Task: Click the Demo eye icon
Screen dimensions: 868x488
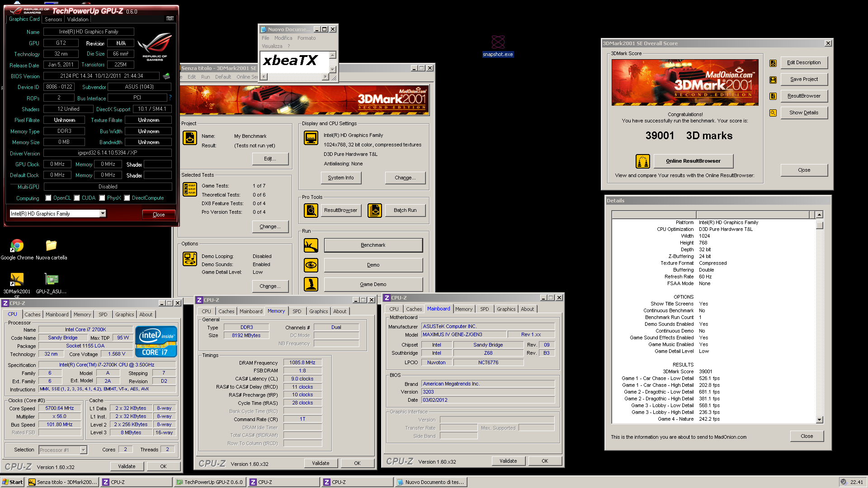Action: 311,265
